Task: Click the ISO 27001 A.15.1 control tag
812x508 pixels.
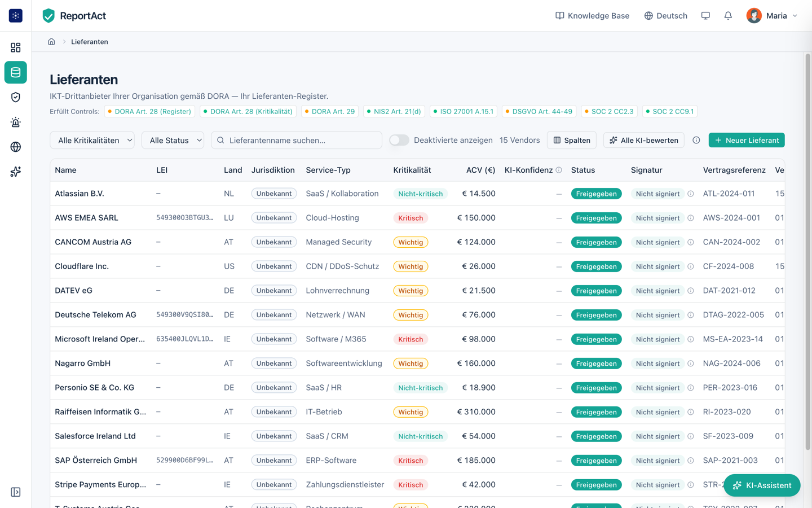Action: point(464,111)
